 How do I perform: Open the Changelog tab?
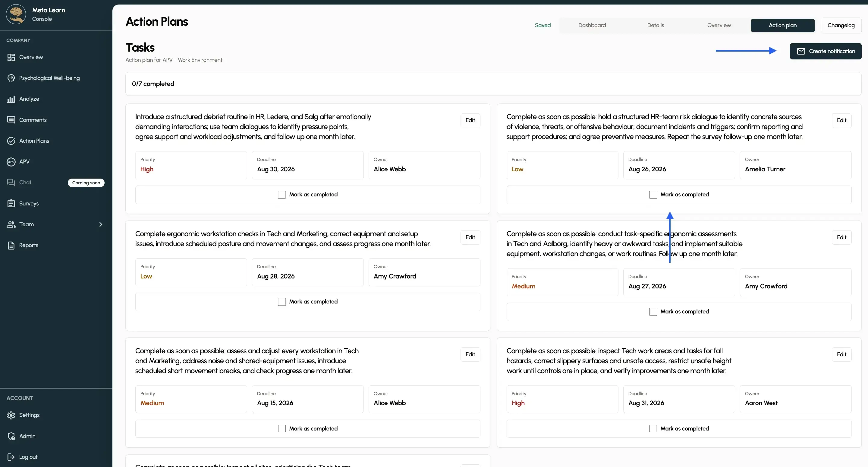pyautogui.click(x=841, y=25)
